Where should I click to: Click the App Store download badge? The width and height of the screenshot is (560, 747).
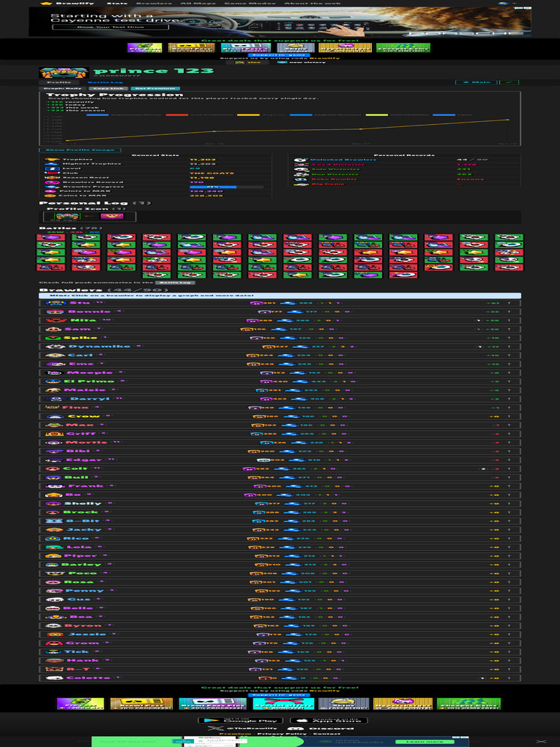pos(329,720)
